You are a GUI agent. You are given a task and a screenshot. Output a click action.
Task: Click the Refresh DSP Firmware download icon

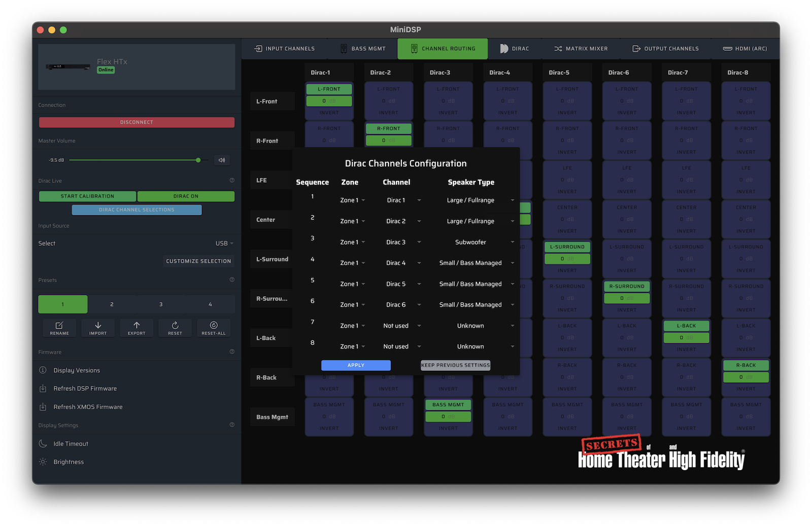pyautogui.click(x=43, y=388)
